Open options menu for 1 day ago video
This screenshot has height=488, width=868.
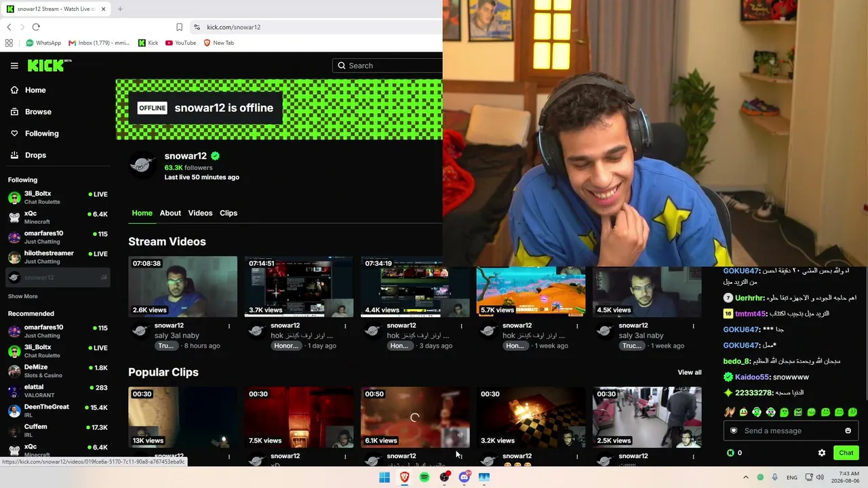(345, 326)
